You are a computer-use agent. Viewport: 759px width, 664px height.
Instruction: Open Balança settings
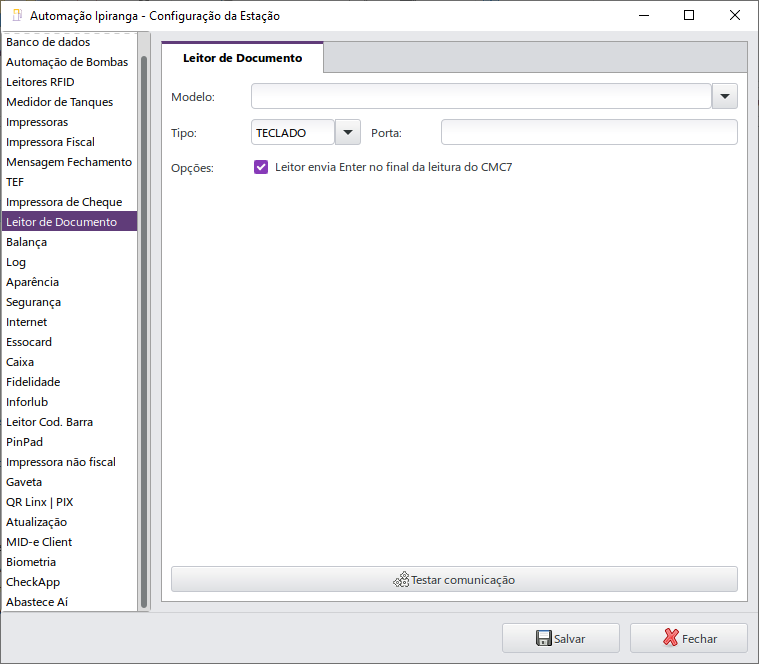point(70,242)
